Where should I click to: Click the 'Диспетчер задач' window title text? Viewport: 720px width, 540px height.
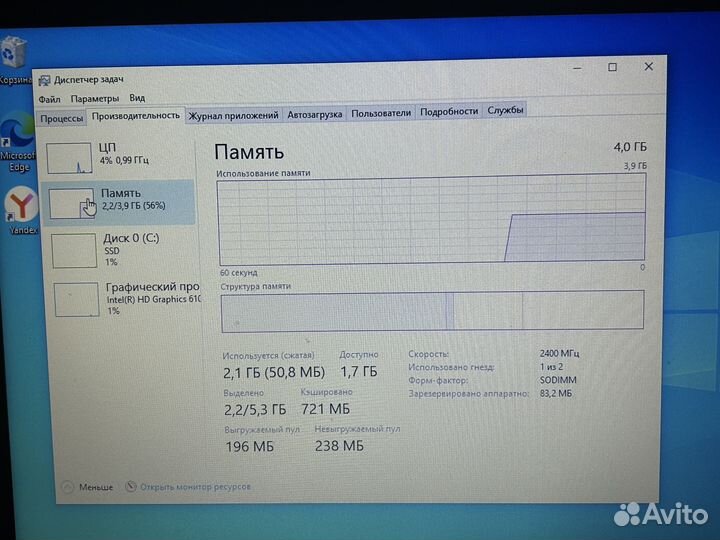(89, 80)
